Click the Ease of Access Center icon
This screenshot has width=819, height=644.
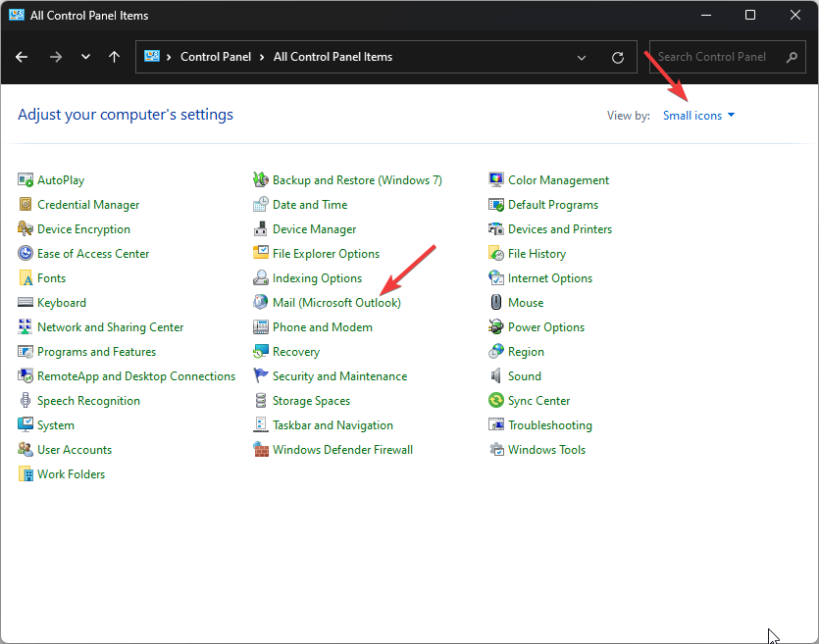tap(26, 254)
